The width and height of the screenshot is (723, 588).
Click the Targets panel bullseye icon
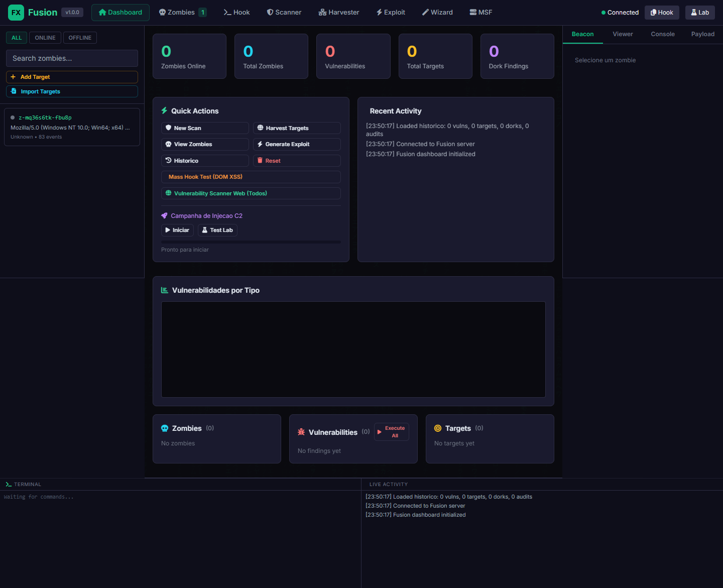(438, 428)
